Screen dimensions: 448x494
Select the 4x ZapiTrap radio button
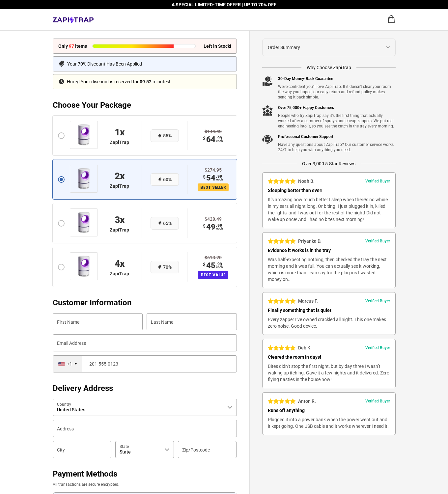[x=61, y=267]
